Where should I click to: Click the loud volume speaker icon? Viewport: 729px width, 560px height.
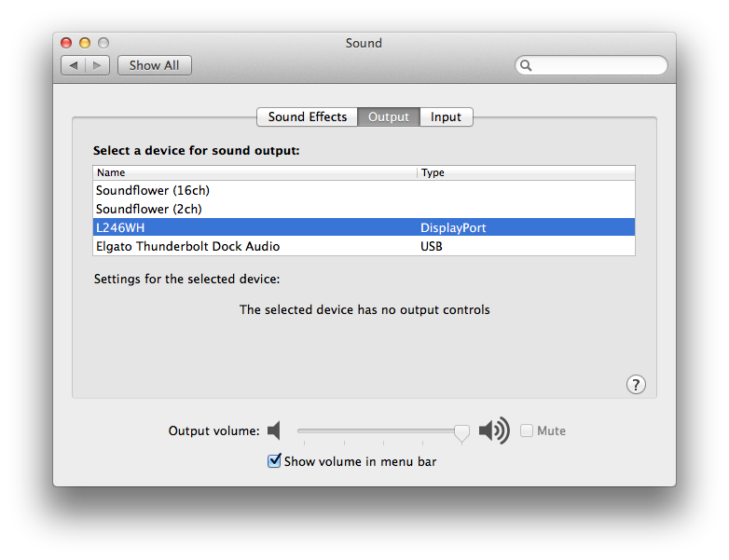click(x=494, y=430)
